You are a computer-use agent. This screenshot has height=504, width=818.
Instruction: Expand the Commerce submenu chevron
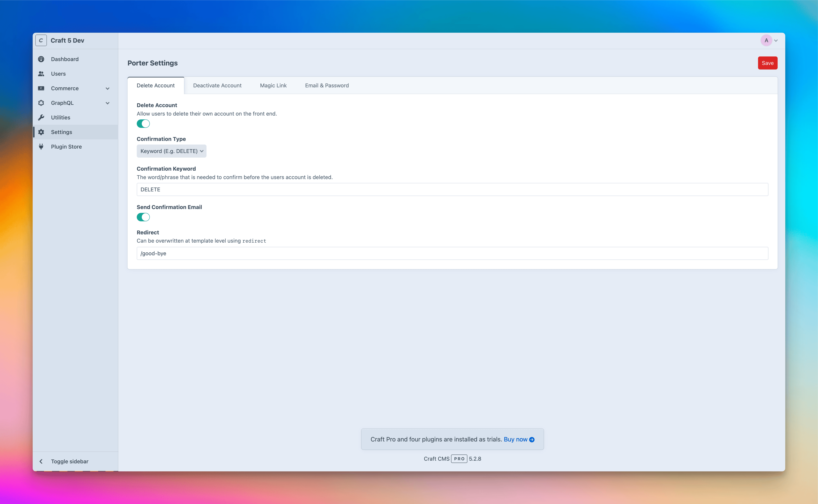point(107,88)
